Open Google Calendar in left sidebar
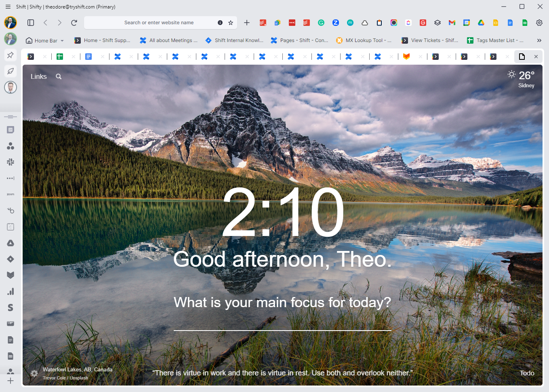This screenshot has height=392, width=549. click(11, 130)
